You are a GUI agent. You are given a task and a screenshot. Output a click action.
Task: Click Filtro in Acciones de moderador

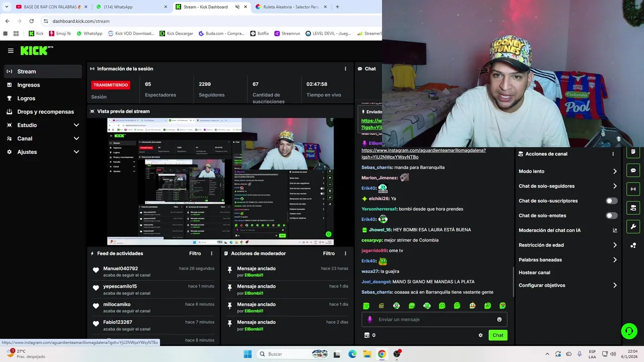(329, 253)
